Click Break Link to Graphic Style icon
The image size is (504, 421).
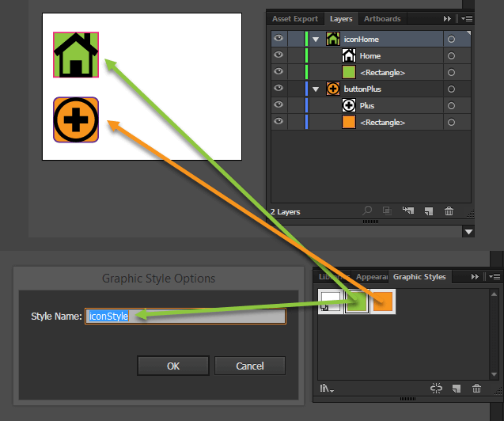click(x=436, y=388)
